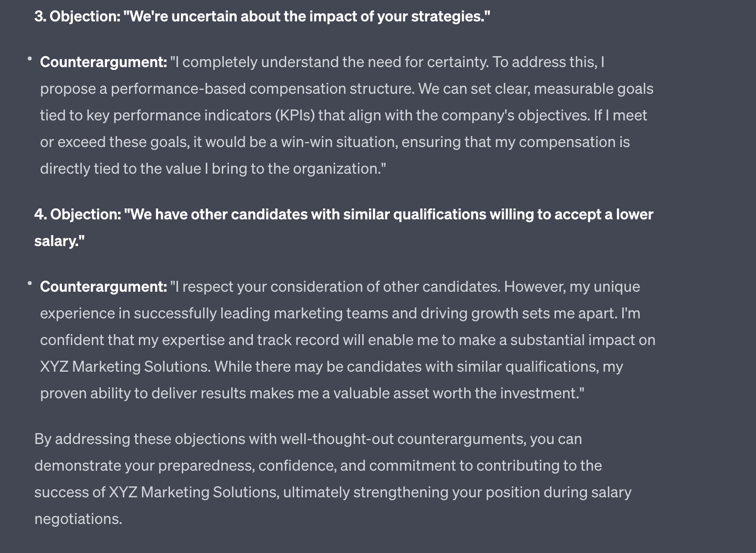Click the final word "negotiations."
The image size is (756, 553).
(x=78, y=519)
